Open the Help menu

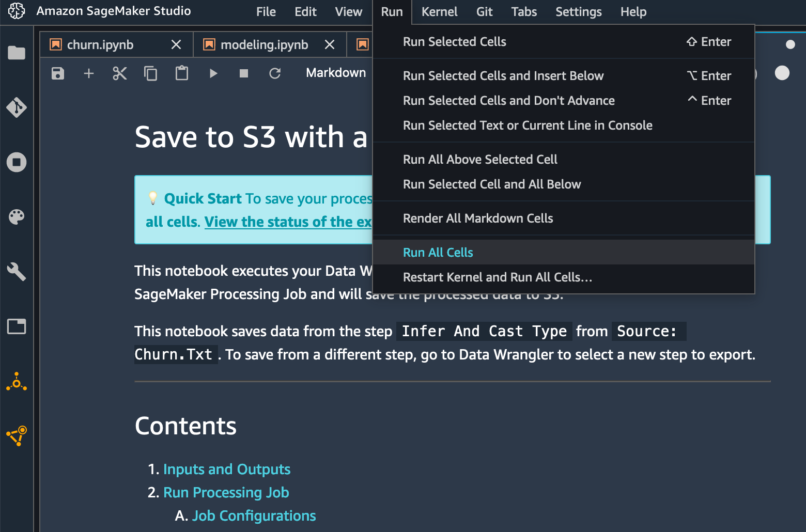(x=633, y=11)
